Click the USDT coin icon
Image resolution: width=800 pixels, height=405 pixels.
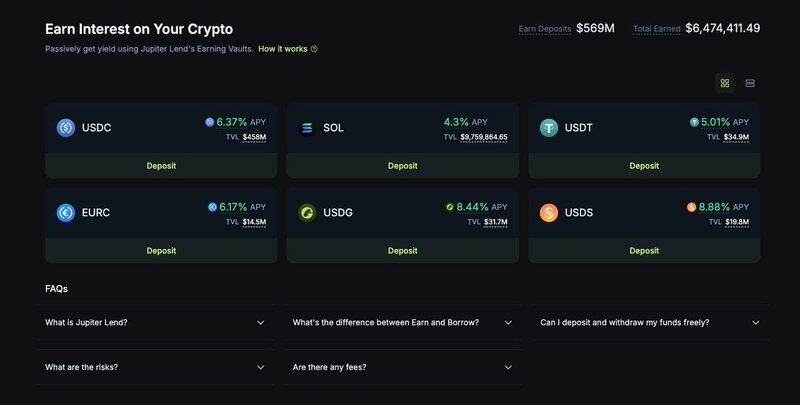pos(549,127)
